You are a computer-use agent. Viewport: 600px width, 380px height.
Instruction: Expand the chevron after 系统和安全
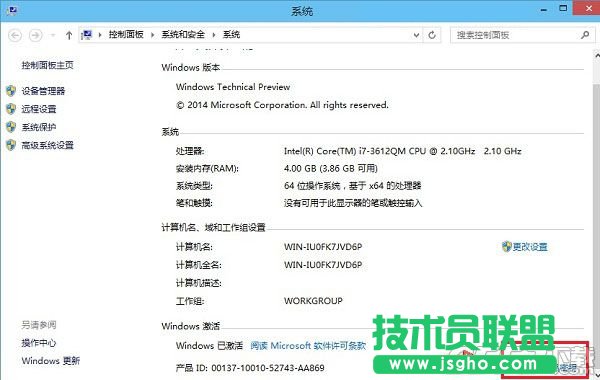point(214,35)
